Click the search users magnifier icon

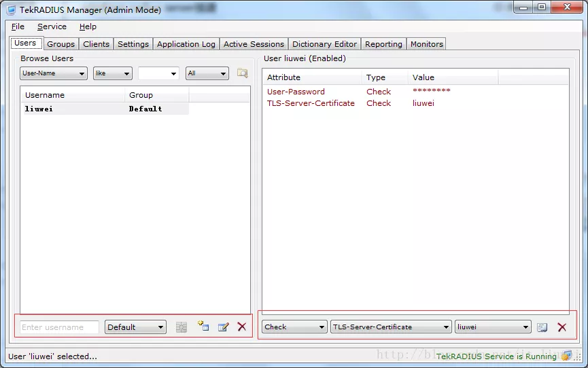(242, 73)
